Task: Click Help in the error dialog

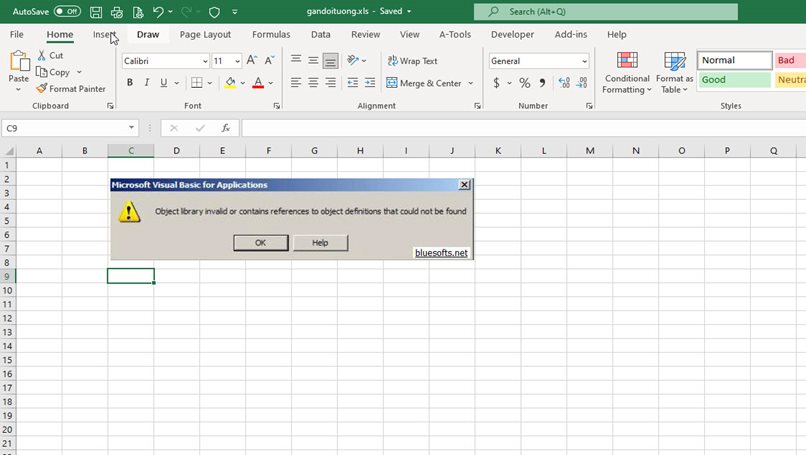Action: (x=320, y=243)
